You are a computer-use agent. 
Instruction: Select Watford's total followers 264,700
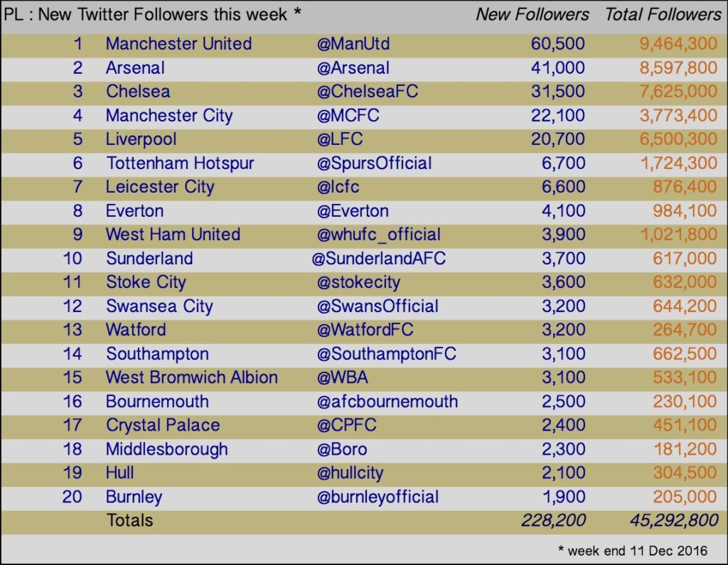pos(685,330)
